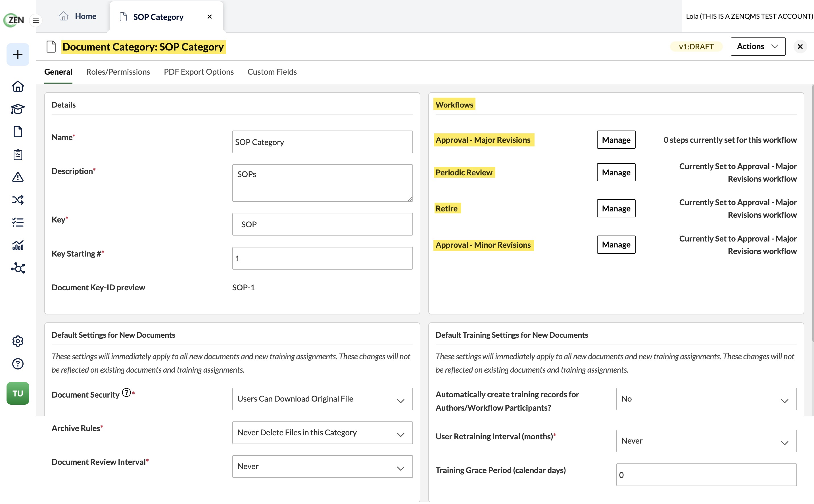The width and height of the screenshot is (814, 504).
Task: Open the warning triangle issues icon
Action: coord(18,177)
